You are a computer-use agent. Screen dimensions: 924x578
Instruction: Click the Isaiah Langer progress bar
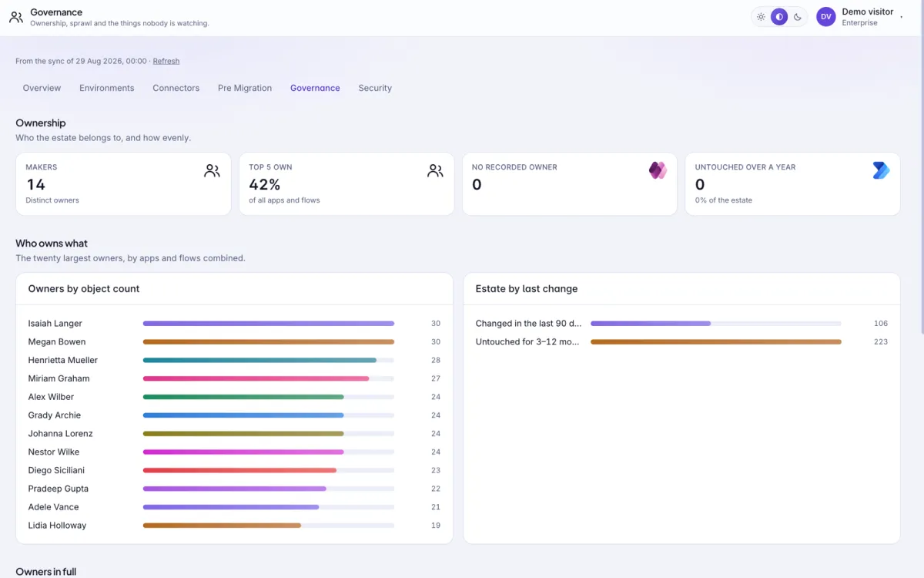tap(269, 324)
